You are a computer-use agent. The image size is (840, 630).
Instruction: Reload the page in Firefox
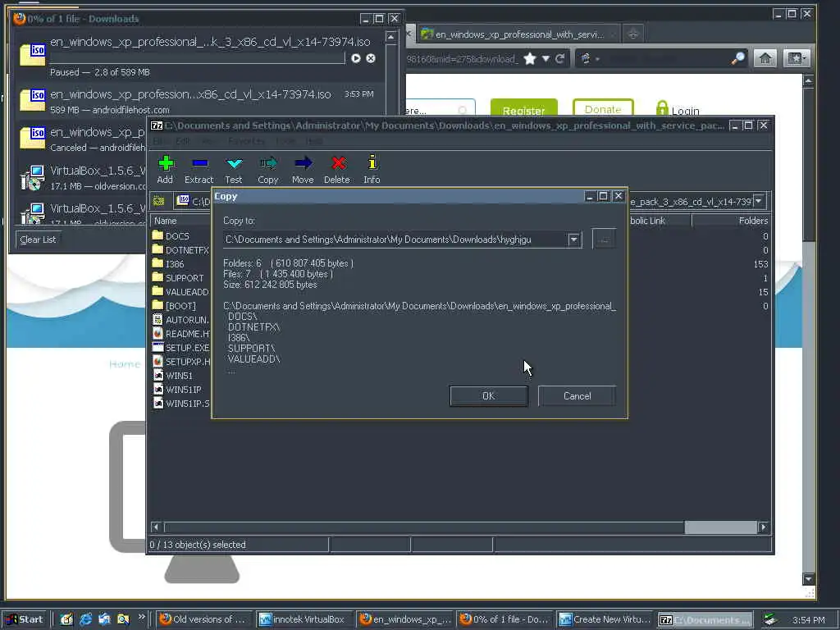(x=559, y=58)
